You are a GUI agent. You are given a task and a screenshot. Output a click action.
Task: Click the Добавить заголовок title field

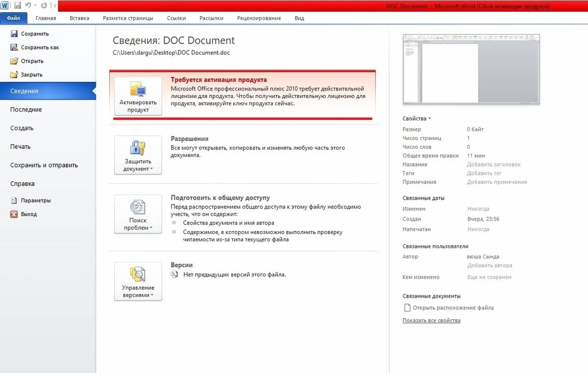pyautogui.click(x=493, y=164)
